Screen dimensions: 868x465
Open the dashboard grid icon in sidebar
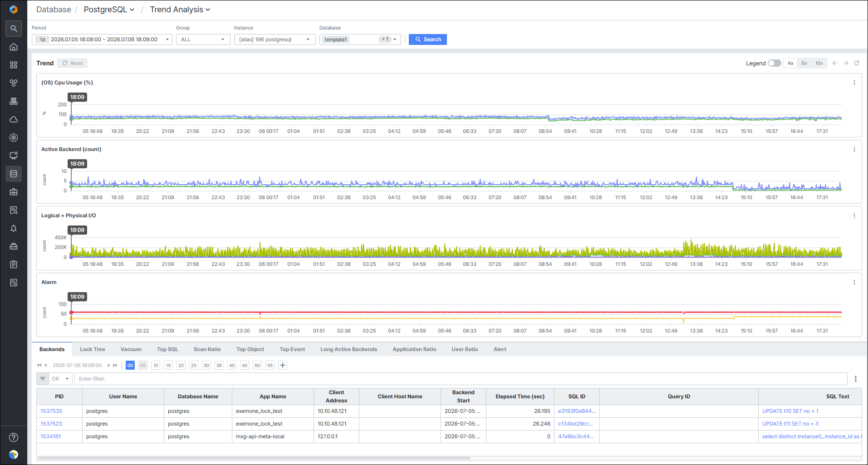tap(14, 65)
